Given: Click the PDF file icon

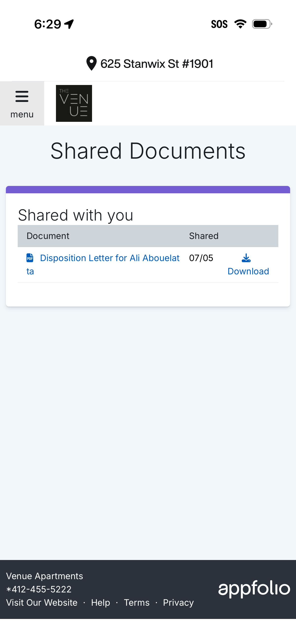Looking at the screenshot, I should point(30,258).
